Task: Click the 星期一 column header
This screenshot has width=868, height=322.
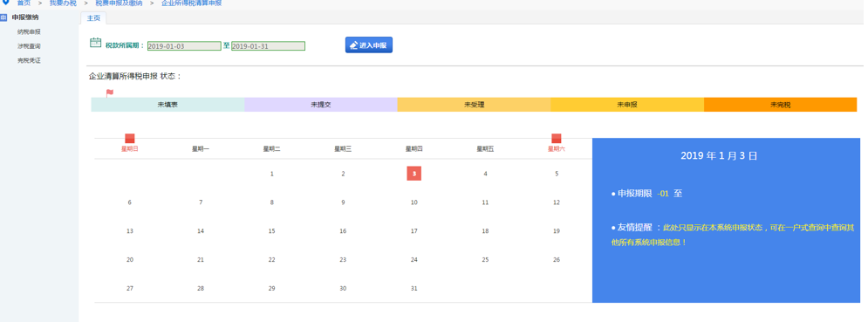Action: click(201, 148)
